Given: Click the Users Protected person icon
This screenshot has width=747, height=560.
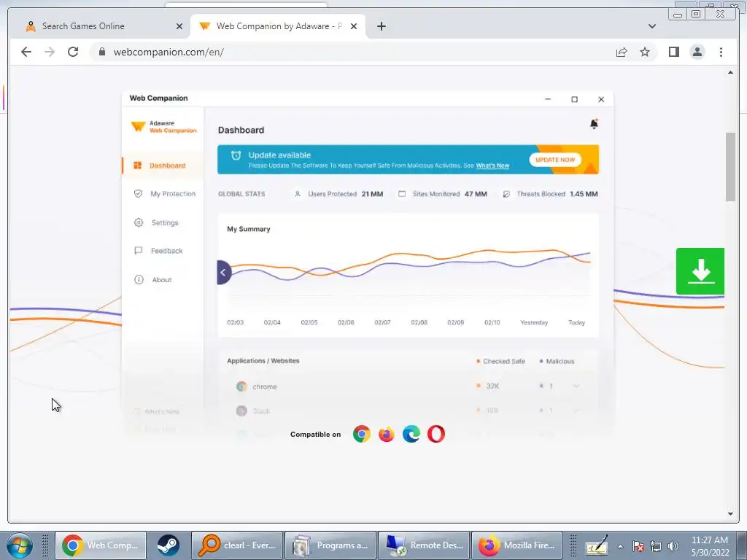Looking at the screenshot, I should (x=298, y=194).
